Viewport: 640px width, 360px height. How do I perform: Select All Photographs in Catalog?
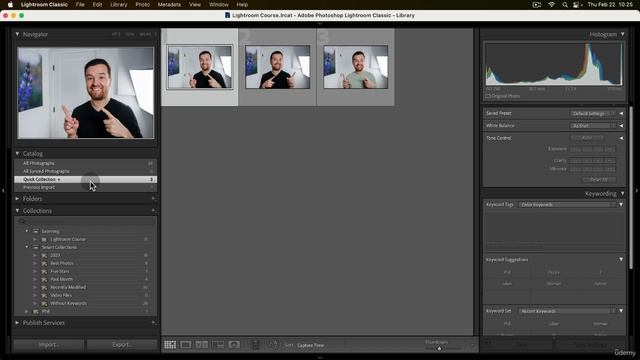pyautogui.click(x=85, y=163)
